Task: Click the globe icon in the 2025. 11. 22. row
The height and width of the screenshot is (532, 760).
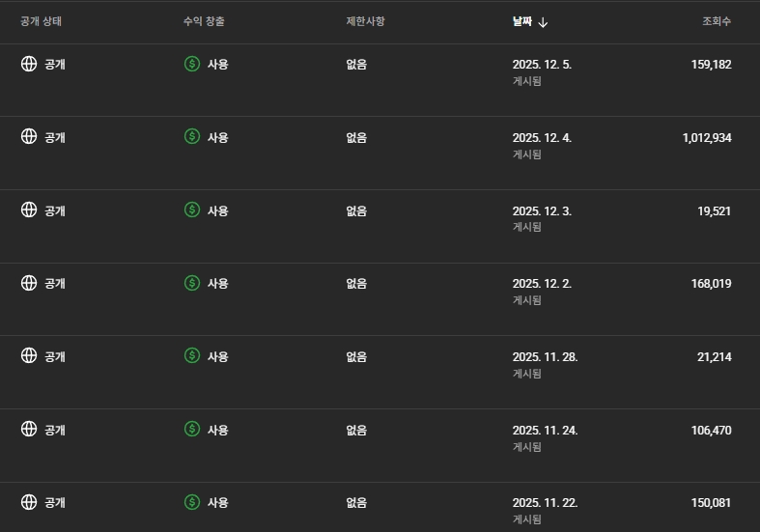Action: 29,502
